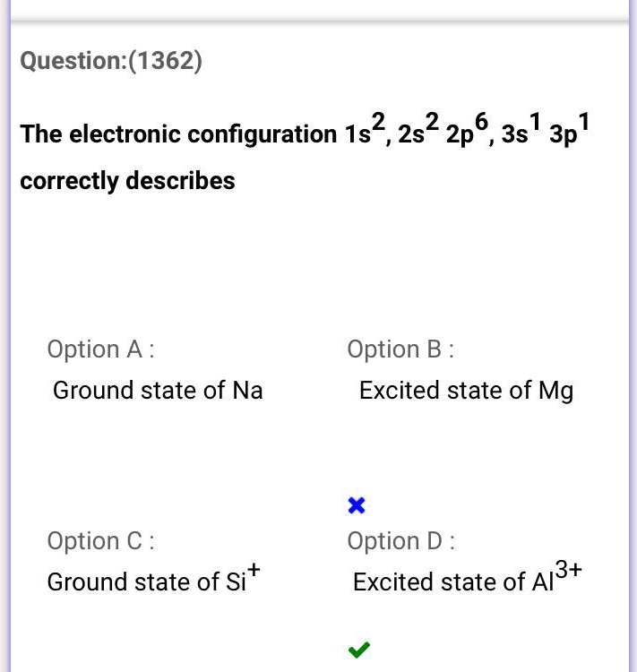Select answer 'Ground state of Na'
637x672 pixels.
158,391
